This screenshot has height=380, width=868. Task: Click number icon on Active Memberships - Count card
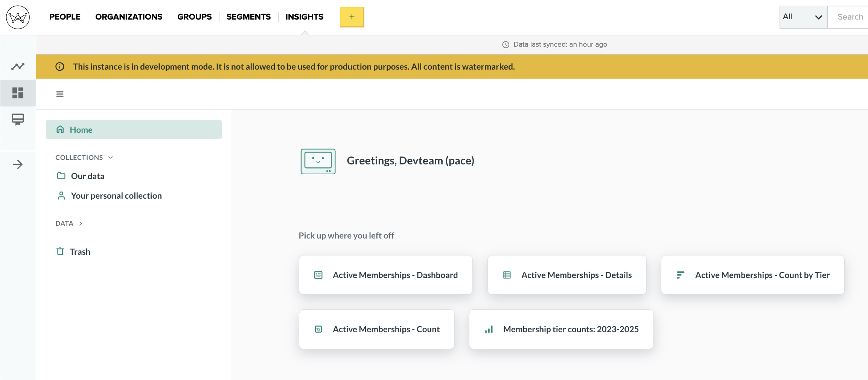point(318,329)
